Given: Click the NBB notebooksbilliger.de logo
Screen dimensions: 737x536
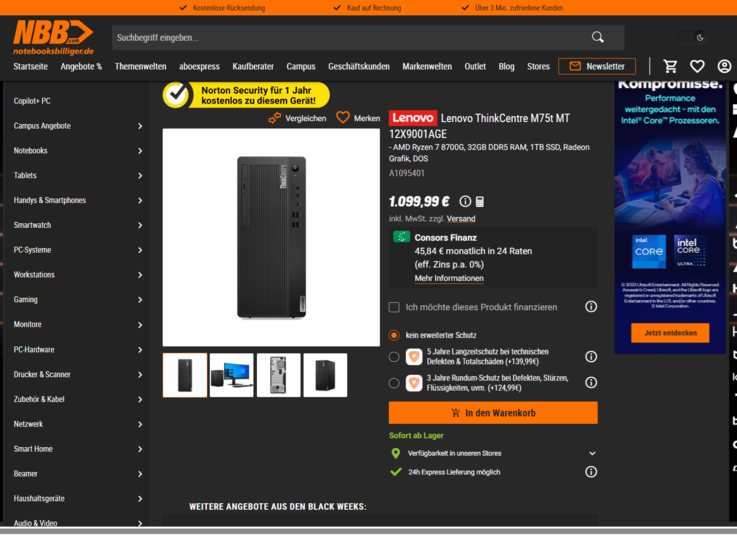Looking at the screenshot, I should click(x=53, y=38).
